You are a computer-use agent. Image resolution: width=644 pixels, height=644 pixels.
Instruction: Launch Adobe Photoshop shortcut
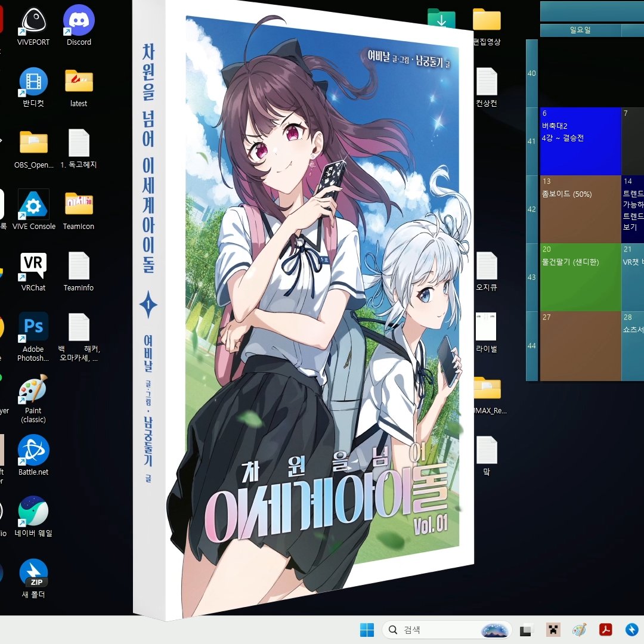[33, 337]
